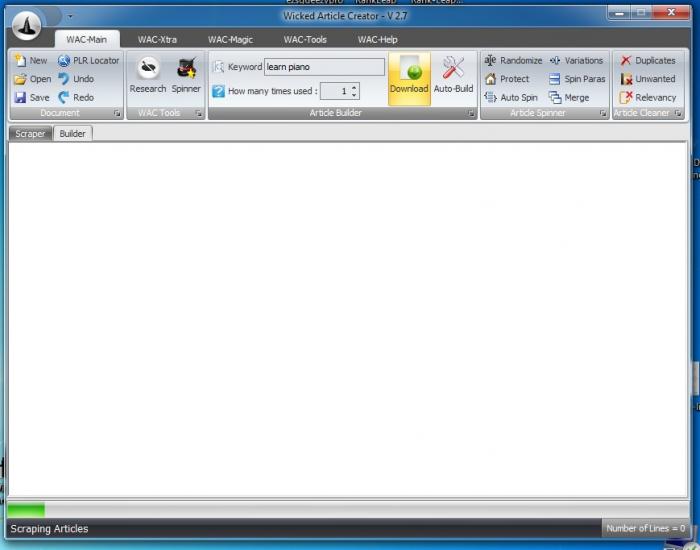The image size is (700, 550).
Task: Click inside the empty scraper text area
Action: [348, 319]
